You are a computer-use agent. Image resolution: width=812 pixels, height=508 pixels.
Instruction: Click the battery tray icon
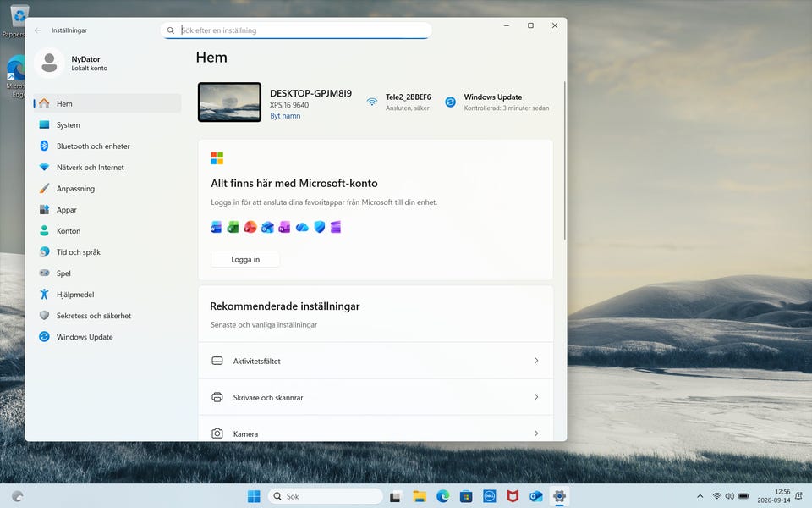click(743, 496)
